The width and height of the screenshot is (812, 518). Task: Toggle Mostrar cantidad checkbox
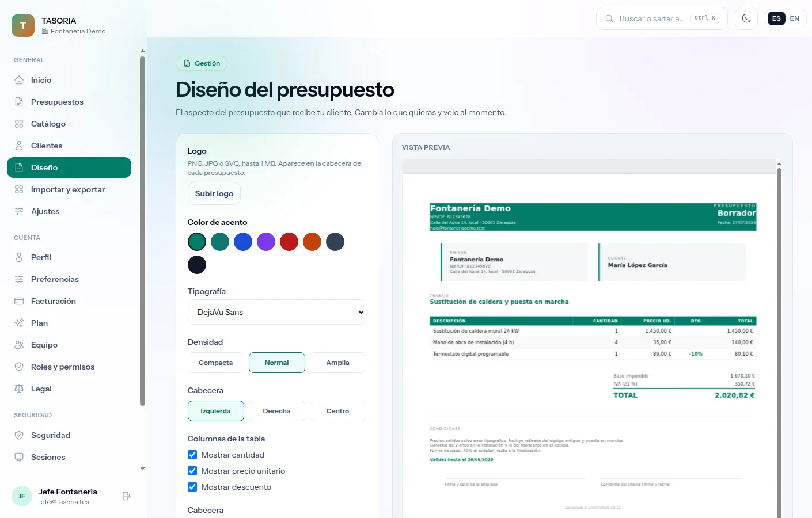pos(192,455)
